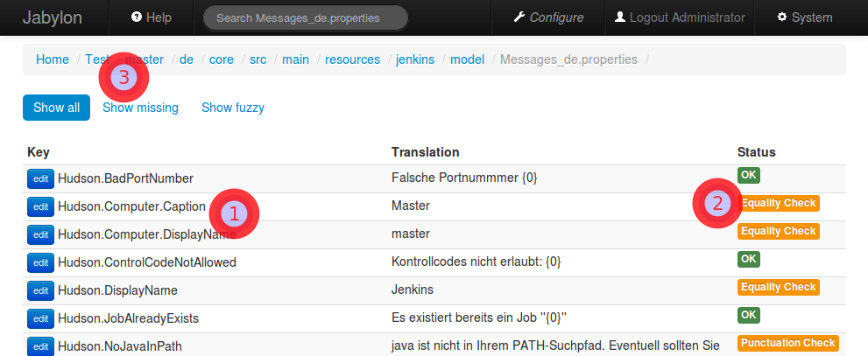Click the Configure wrench icon
The width and height of the screenshot is (868, 356).
pyautogui.click(x=519, y=17)
